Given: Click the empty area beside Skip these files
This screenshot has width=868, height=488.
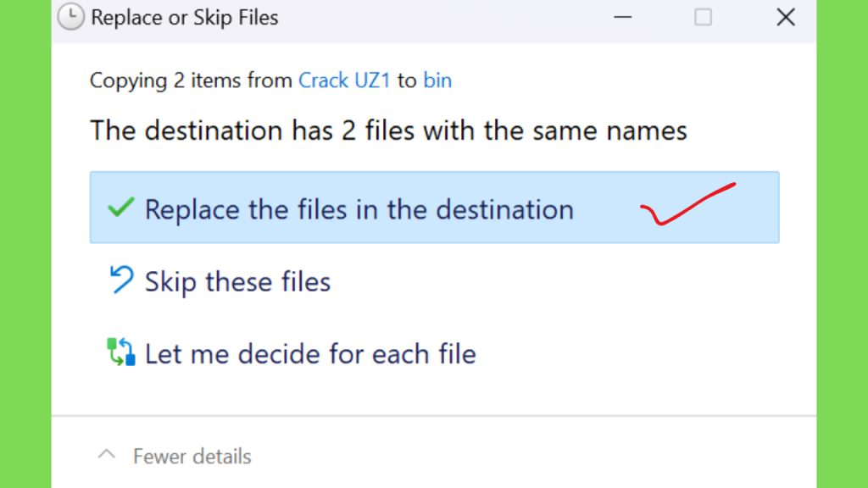Looking at the screenshot, I should click(x=554, y=280).
